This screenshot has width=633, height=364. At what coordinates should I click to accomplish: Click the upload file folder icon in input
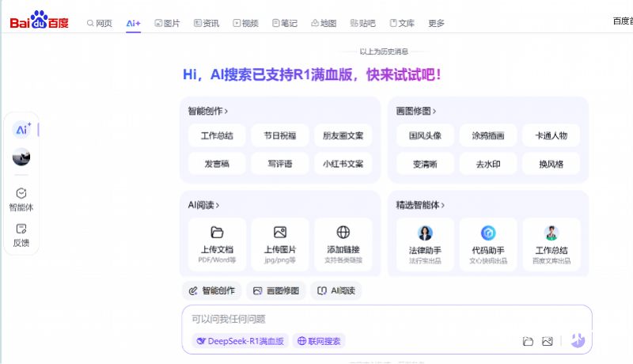(528, 341)
